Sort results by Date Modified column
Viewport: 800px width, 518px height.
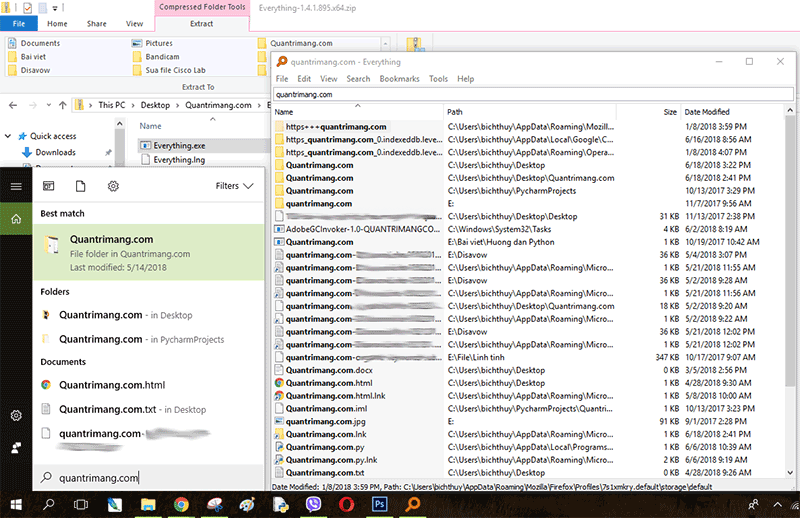[x=733, y=112]
